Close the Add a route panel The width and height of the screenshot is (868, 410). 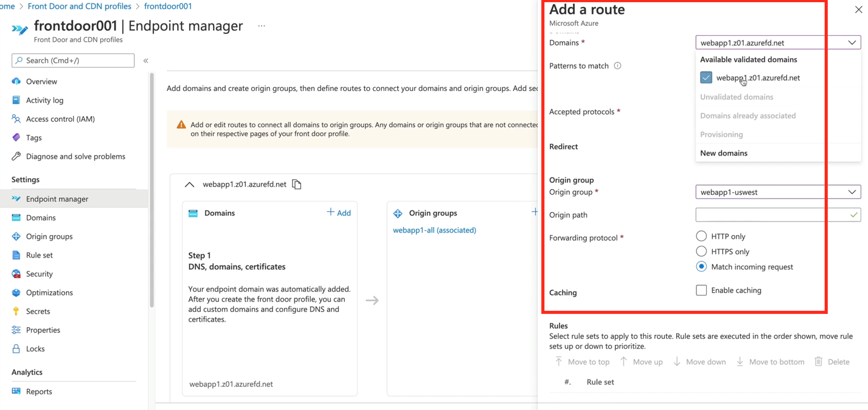(x=858, y=10)
